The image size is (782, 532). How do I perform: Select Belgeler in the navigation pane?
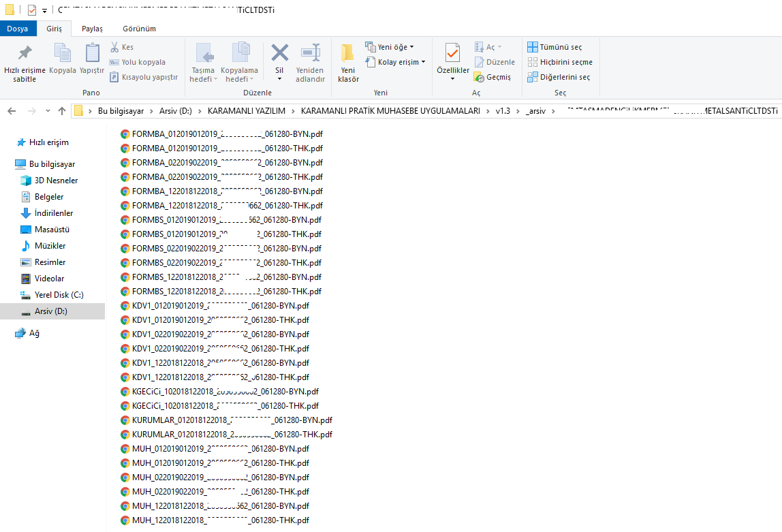tap(49, 197)
